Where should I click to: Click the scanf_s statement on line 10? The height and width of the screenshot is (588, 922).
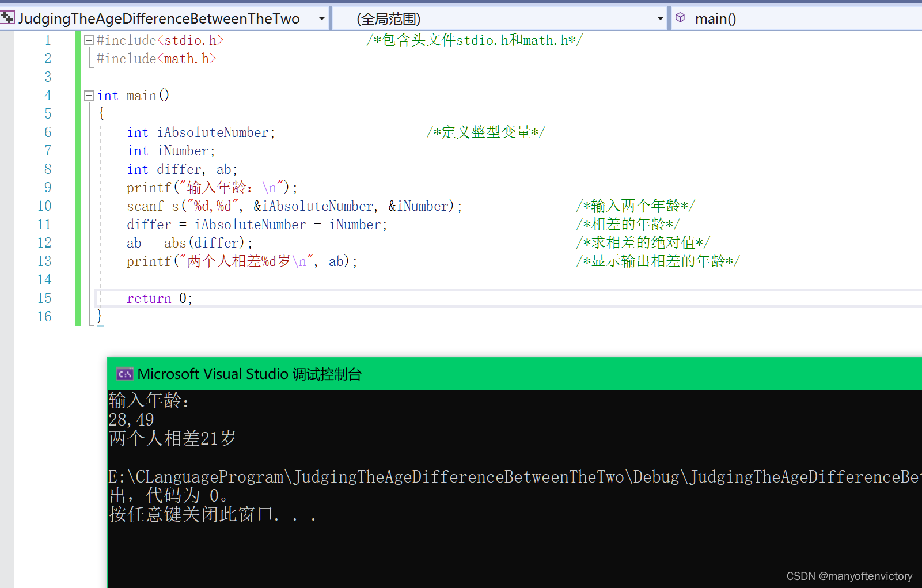coord(294,206)
